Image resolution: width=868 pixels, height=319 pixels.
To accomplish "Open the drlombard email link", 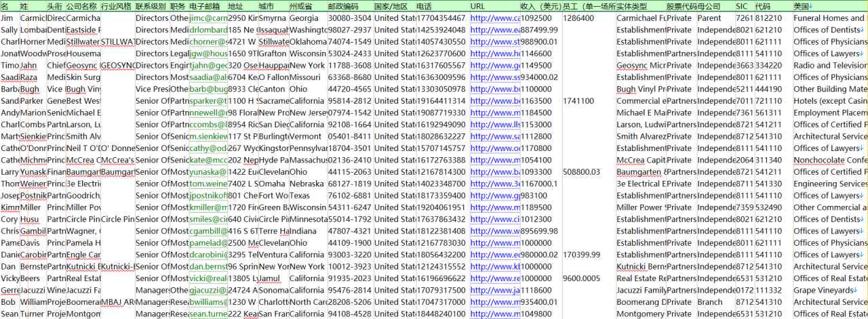I will click(208, 30).
